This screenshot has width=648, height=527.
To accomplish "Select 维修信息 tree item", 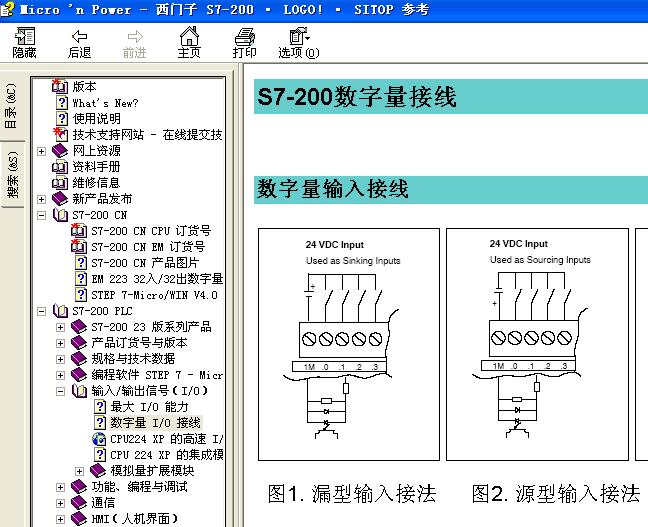I will tap(96, 183).
